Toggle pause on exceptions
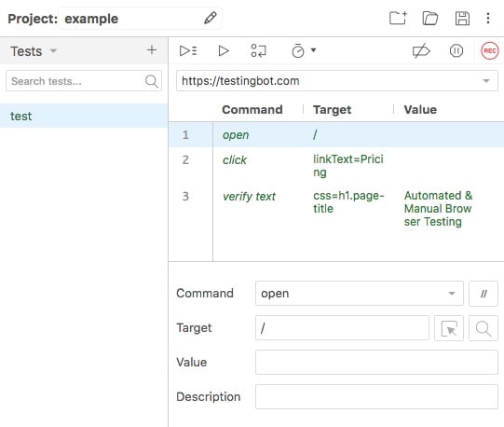This screenshot has width=504, height=427. click(x=456, y=51)
